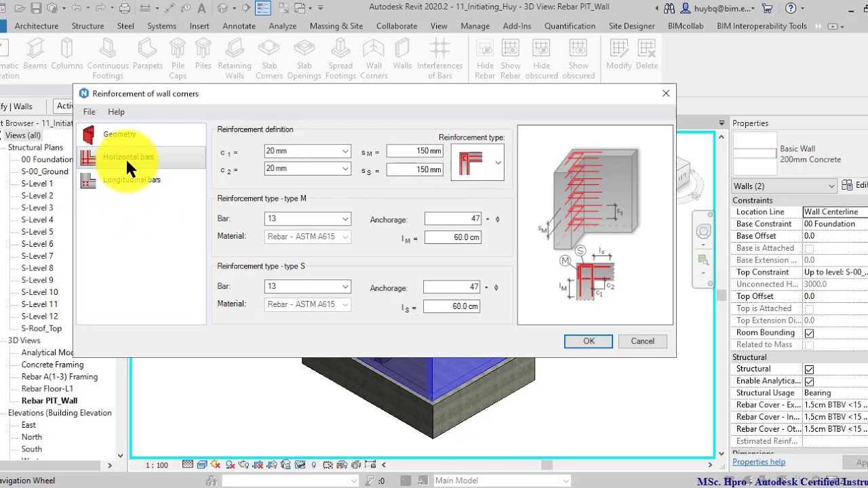Click the lS length field for type S
868x488 pixels.
pyautogui.click(x=452, y=306)
